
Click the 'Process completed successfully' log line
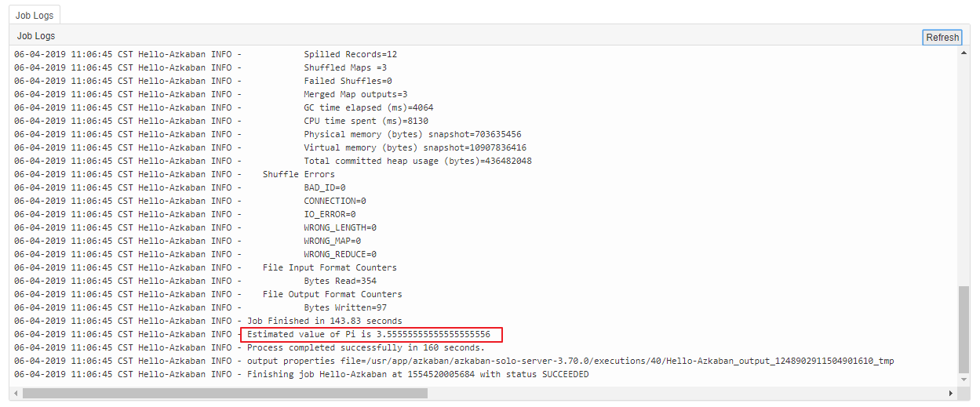[366, 347]
